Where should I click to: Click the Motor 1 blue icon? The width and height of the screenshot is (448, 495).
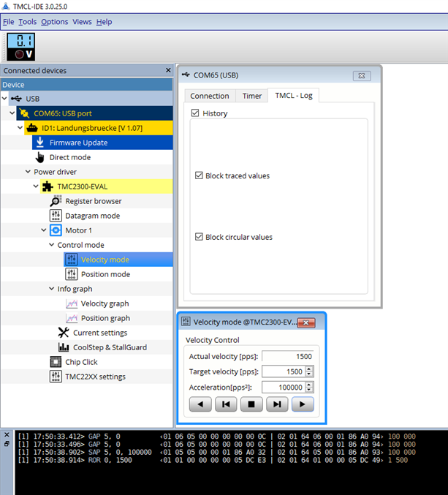pyautogui.click(x=56, y=230)
